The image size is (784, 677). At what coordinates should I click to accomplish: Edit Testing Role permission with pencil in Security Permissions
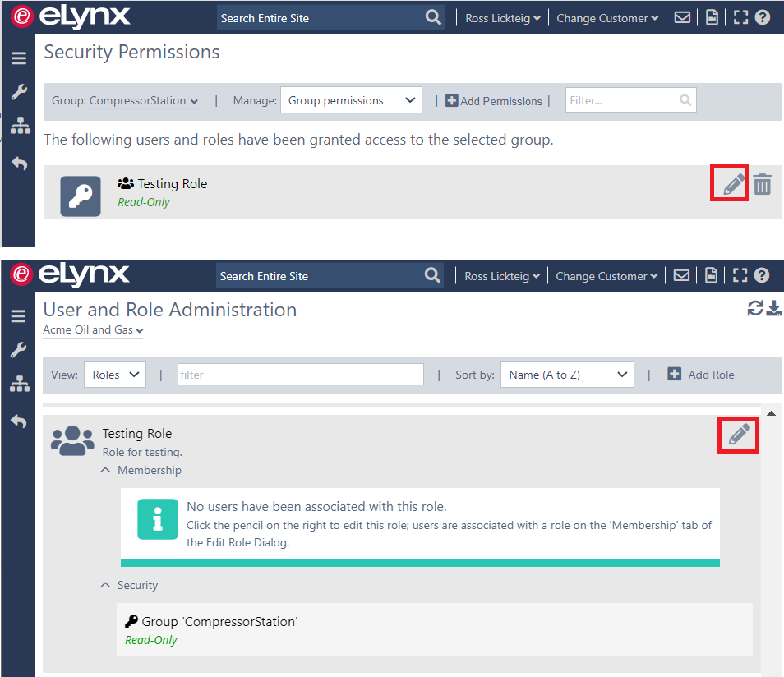click(x=734, y=184)
